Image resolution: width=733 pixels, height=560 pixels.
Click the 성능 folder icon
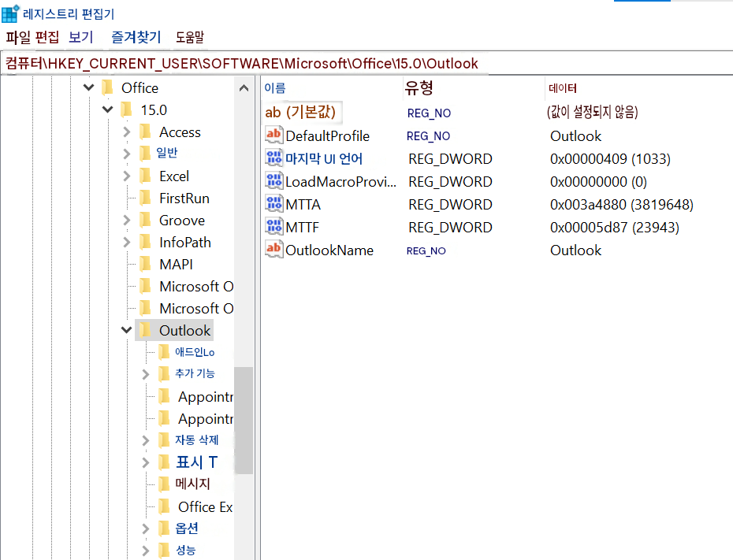[164, 551]
